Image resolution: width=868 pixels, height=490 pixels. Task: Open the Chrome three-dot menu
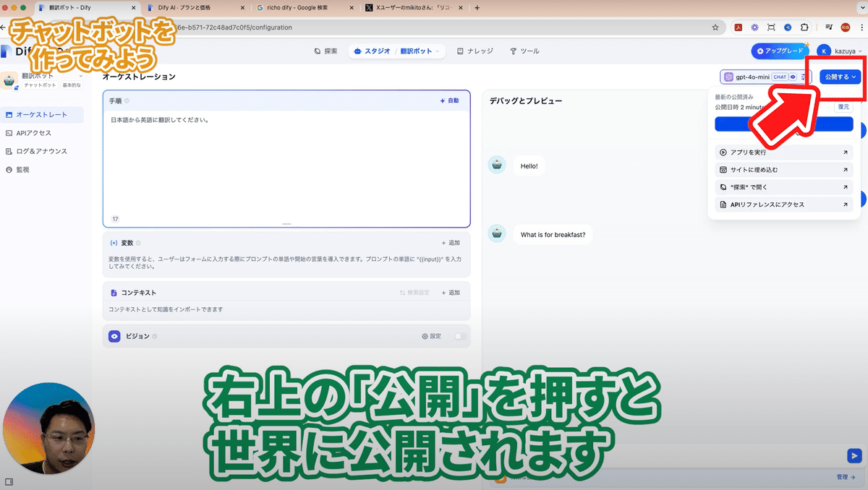point(861,27)
